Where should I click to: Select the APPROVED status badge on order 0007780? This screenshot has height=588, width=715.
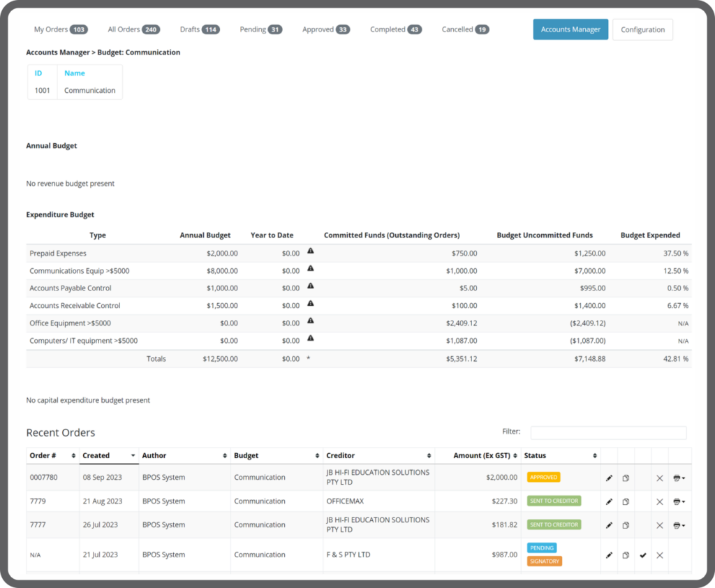pyautogui.click(x=543, y=477)
